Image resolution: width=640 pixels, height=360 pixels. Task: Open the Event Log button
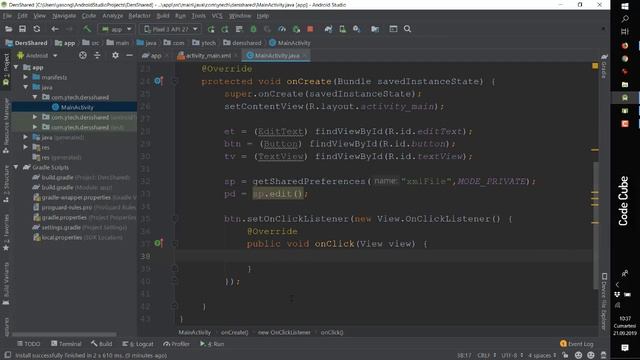point(577,344)
